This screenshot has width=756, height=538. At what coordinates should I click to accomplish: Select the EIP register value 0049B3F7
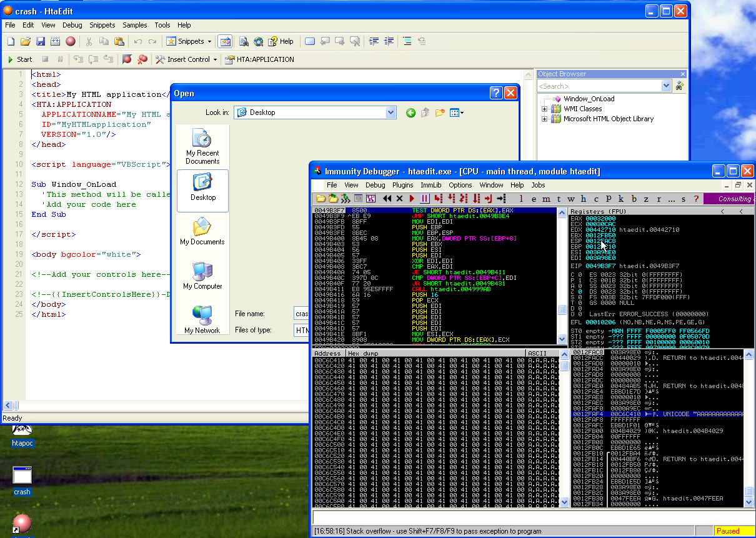point(600,266)
